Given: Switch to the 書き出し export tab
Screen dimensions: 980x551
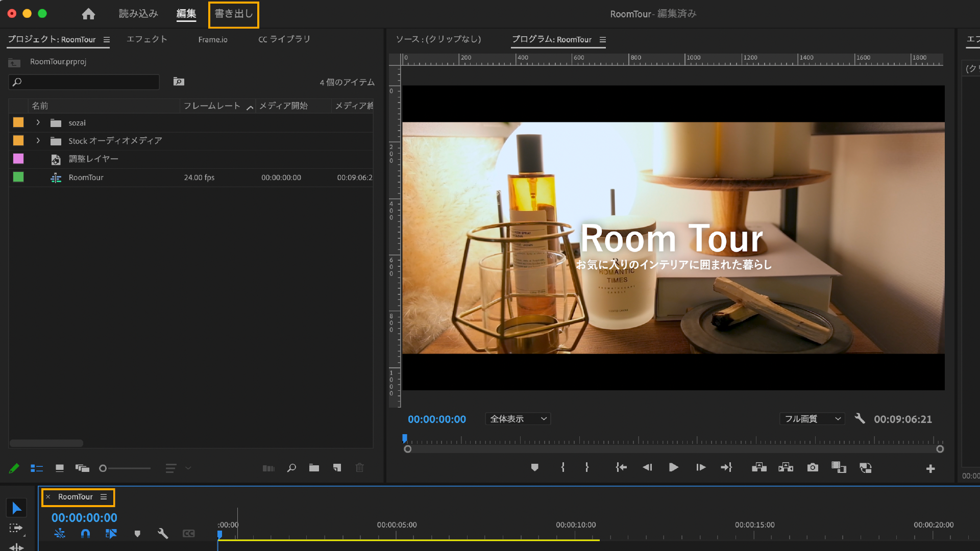Looking at the screenshot, I should click(233, 14).
